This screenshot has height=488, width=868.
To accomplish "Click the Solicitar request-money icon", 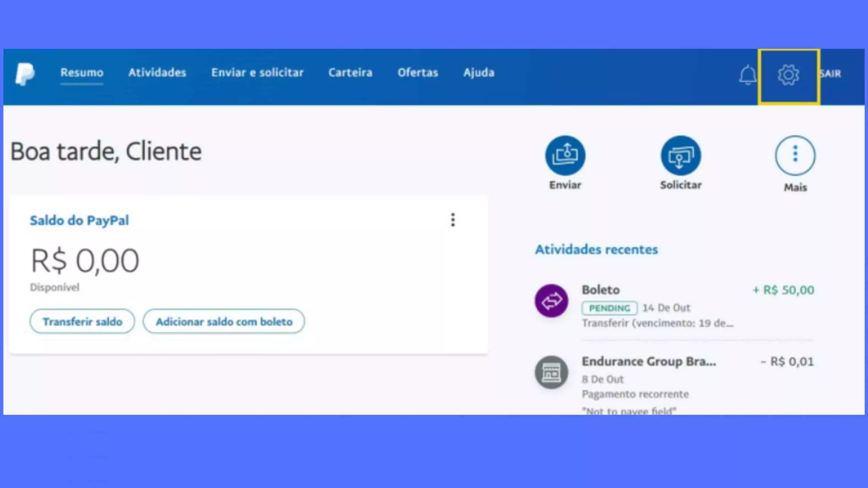I will [680, 155].
